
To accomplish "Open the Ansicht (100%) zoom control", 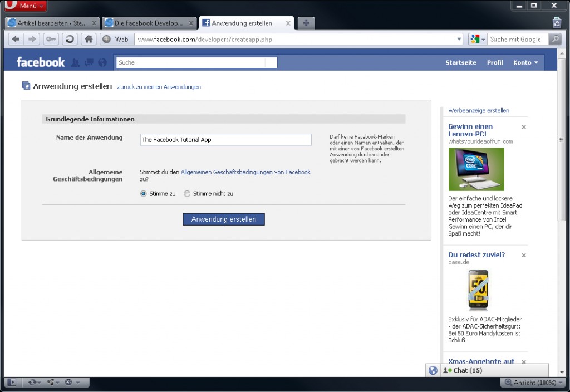I will click(534, 383).
